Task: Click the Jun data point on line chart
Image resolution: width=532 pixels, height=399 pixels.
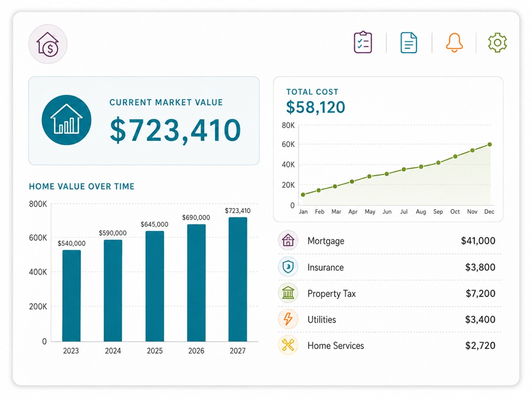Action: 387,174
